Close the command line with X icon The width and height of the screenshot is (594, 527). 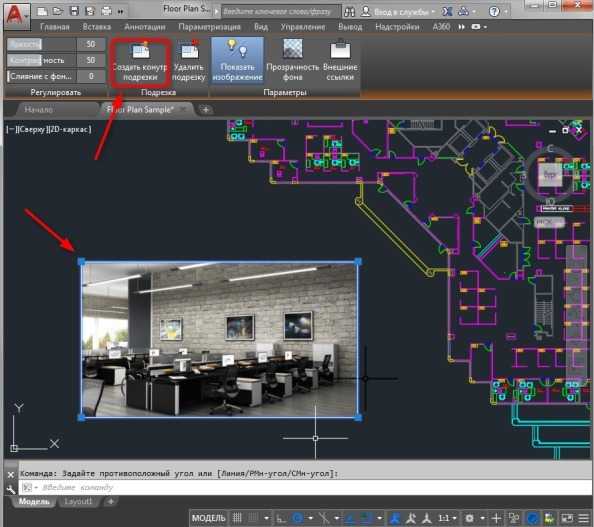pyautogui.click(x=11, y=475)
